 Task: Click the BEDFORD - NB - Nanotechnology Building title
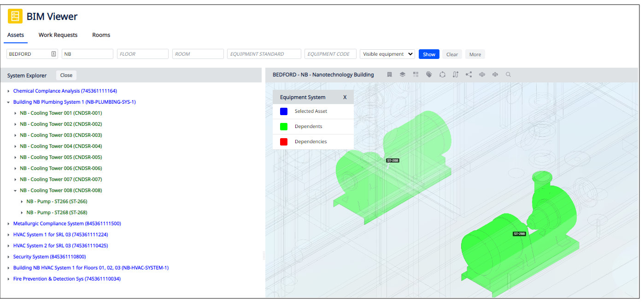[x=323, y=75]
